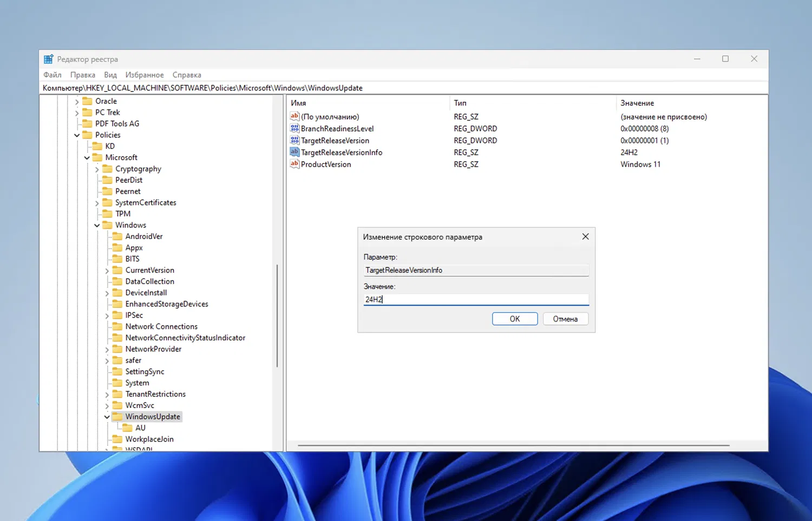Click the ProductVersion string value icon
Screen dimensions: 812x521
(294, 164)
